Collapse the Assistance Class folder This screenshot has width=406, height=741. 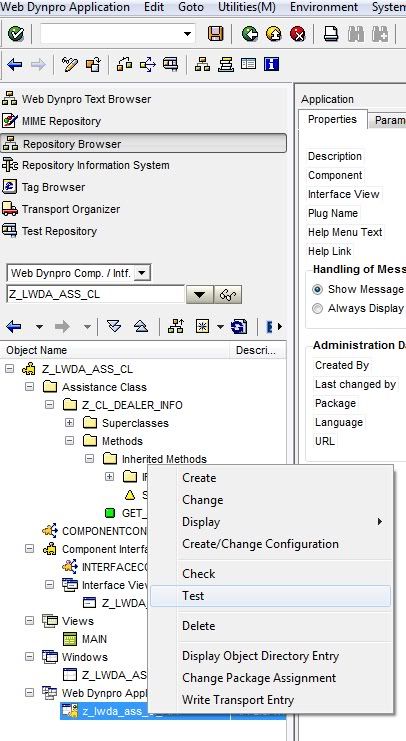coord(29,387)
